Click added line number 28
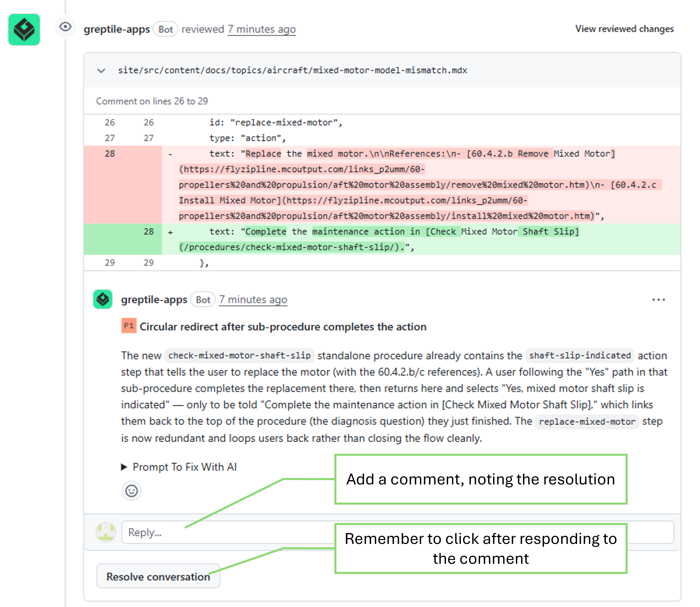 click(149, 232)
